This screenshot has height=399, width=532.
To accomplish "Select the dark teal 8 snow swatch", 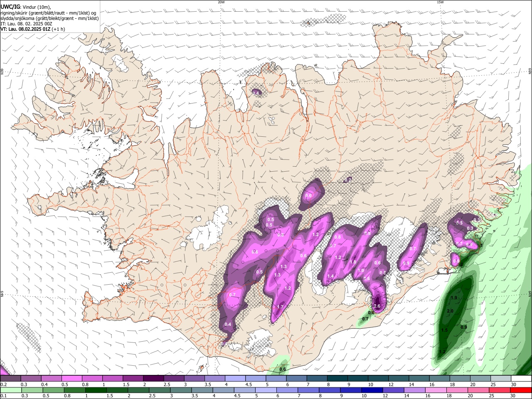I will (x=337, y=378).
